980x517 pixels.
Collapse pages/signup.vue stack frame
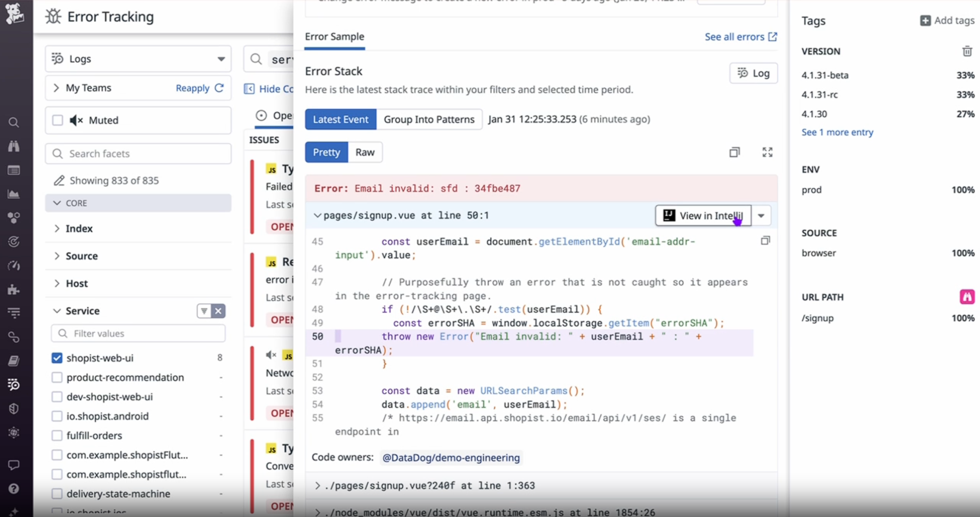click(318, 215)
